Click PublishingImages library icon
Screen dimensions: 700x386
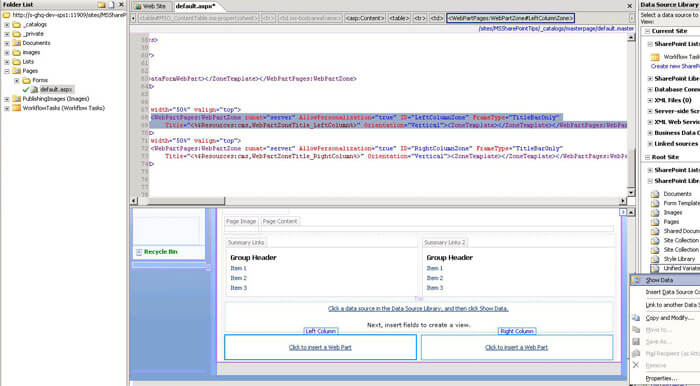(x=17, y=99)
